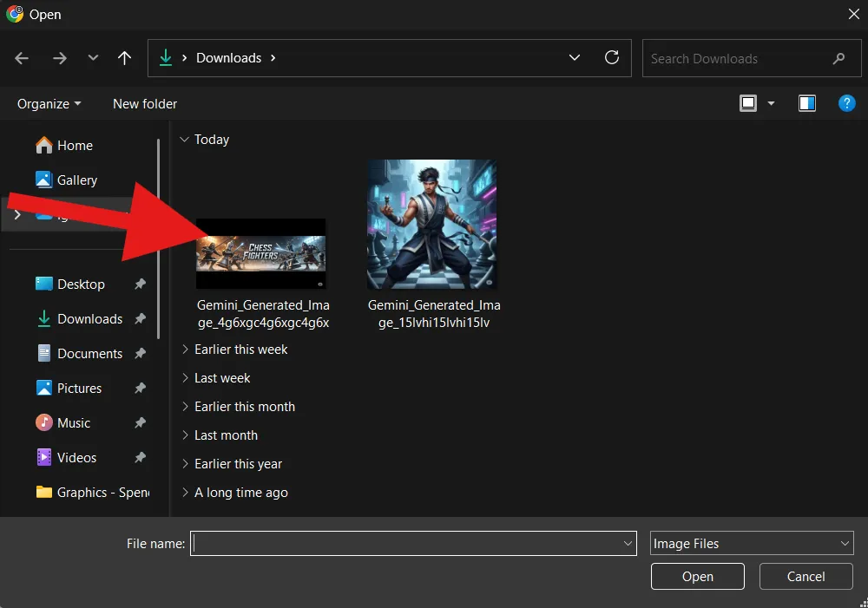Click the yellow Graphics folder icon
This screenshot has width=868, height=608.
pos(43,492)
